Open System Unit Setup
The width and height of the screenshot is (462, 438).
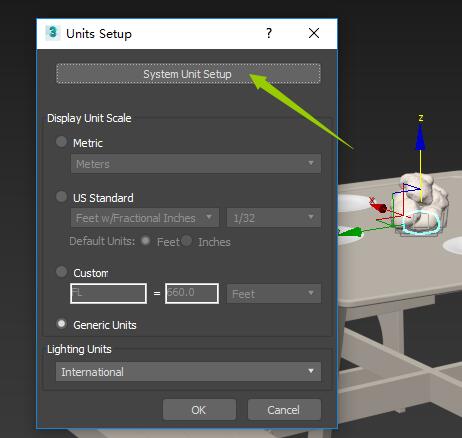tap(188, 74)
